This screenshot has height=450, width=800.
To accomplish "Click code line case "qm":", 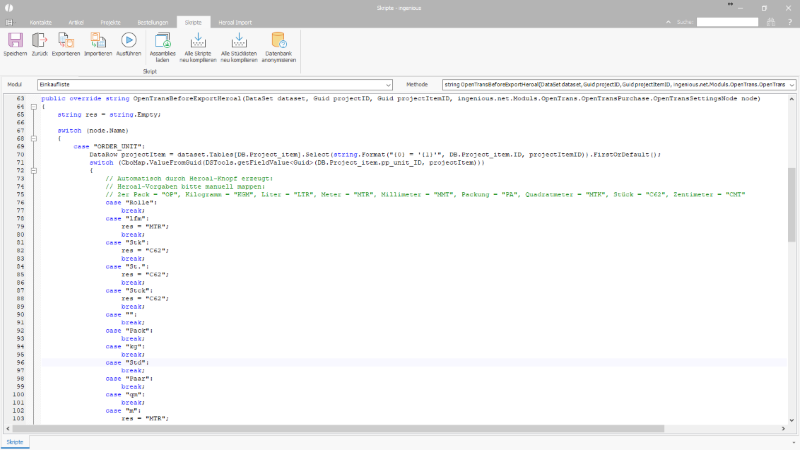I will tap(126, 394).
